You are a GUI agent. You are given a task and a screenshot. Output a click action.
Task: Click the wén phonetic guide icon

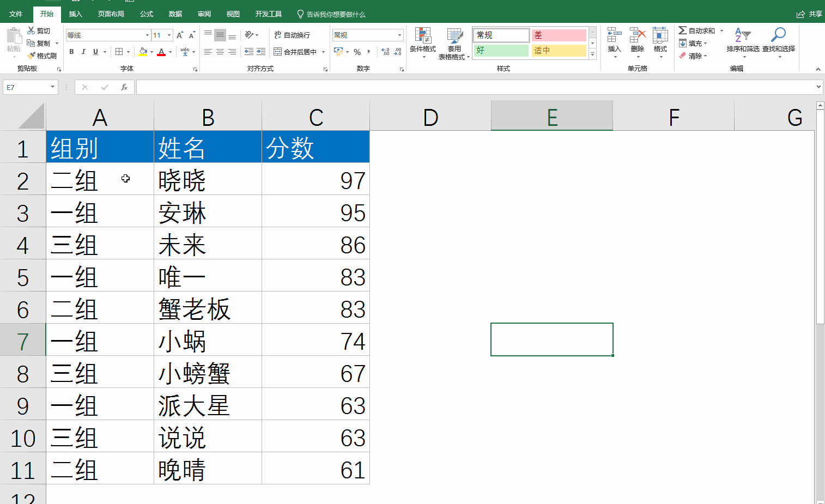(185, 52)
